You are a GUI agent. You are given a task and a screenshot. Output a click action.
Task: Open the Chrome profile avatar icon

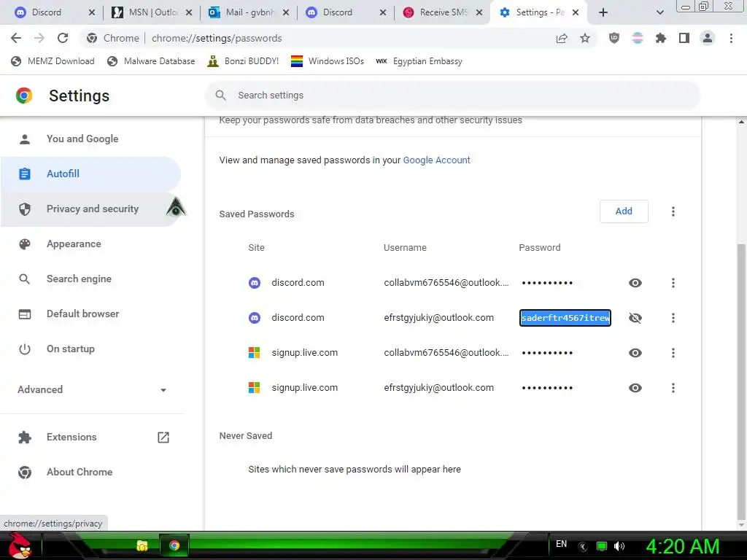tap(708, 38)
